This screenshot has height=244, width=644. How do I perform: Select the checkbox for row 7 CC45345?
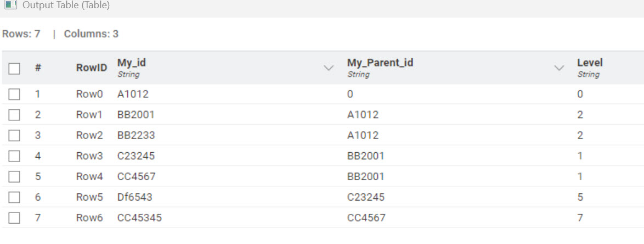(x=14, y=218)
